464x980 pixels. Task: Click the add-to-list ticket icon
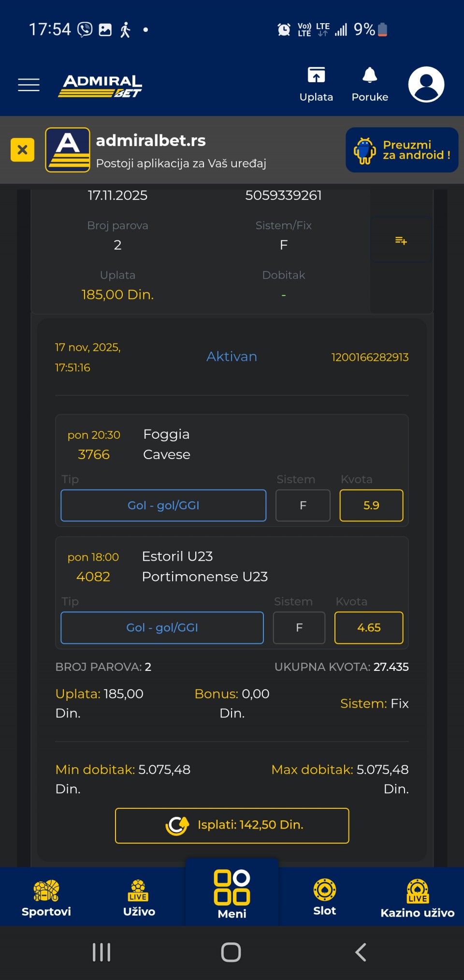401,240
